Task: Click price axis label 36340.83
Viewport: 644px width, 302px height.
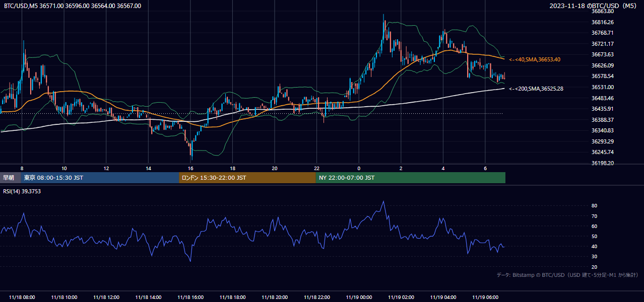Action: [603, 130]
